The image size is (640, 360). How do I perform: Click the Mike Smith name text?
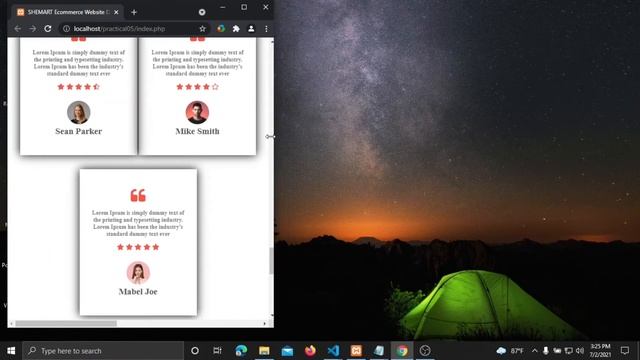click(197, 131)
